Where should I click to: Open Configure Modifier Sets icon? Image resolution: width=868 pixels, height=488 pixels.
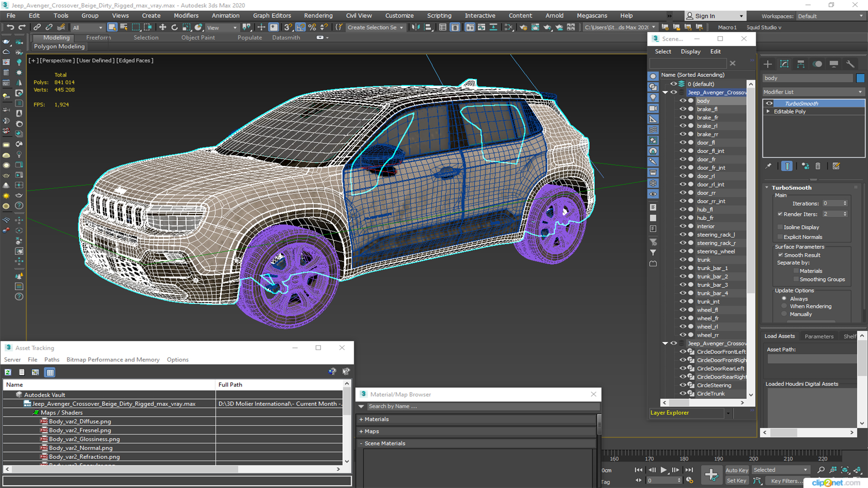click(836, 166)
